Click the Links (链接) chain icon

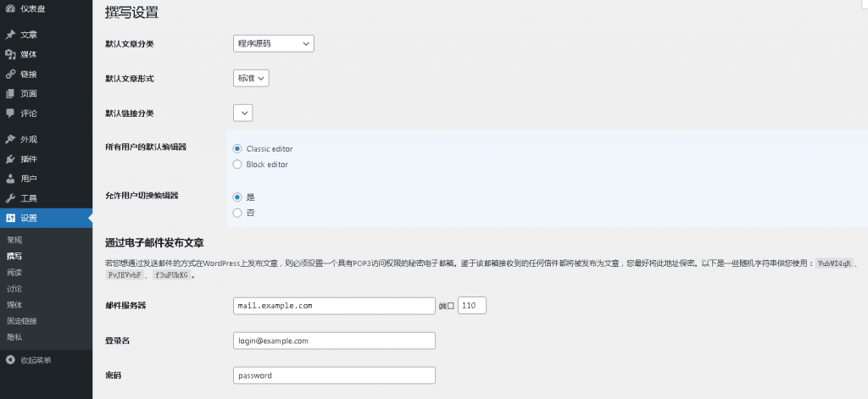tap(10, 74)
